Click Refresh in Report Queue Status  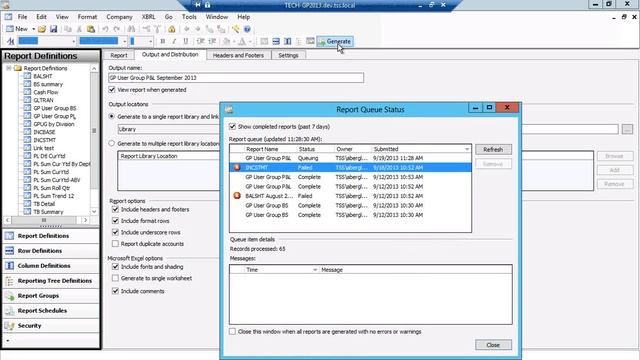[x=493, y=149]
